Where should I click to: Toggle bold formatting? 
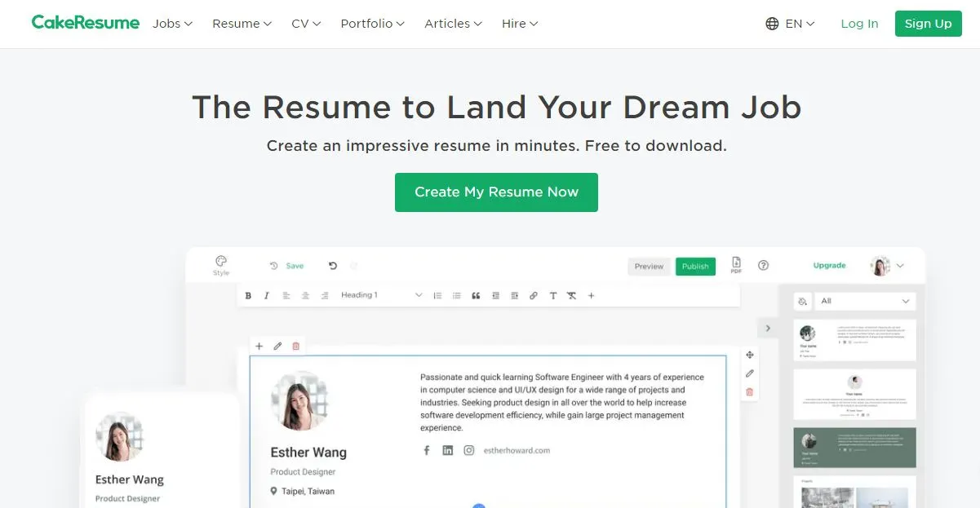(248, 296)
